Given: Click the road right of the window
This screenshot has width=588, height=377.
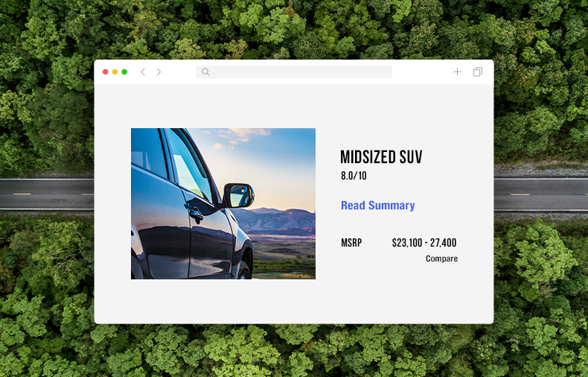Looking at the screenshot, I should click(541, 194).
